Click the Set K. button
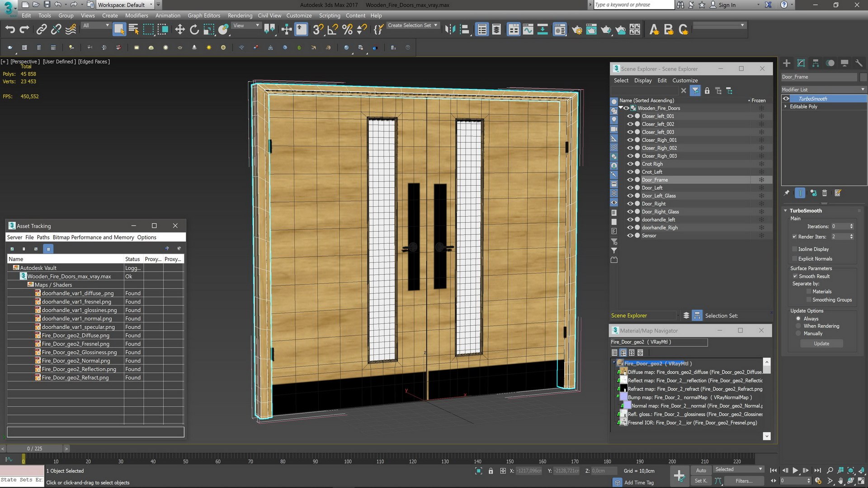This screenshot has height=488, width=868. click(x=701, y=481)
